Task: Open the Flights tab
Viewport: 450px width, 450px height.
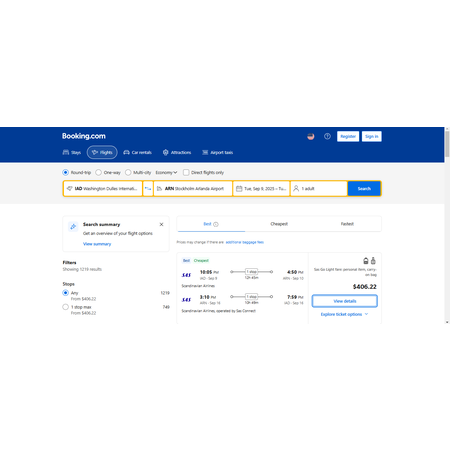Action: tap(102, 152)
